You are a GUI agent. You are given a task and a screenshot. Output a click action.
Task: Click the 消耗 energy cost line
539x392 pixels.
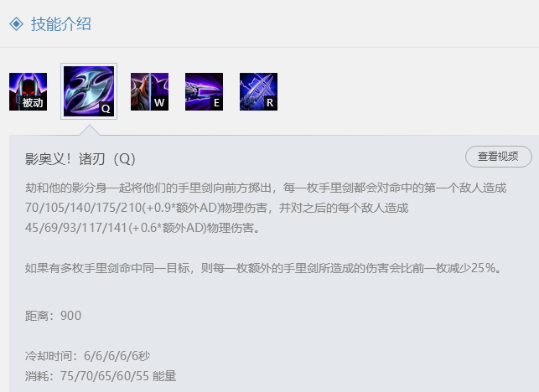click(x=101, y=376)
